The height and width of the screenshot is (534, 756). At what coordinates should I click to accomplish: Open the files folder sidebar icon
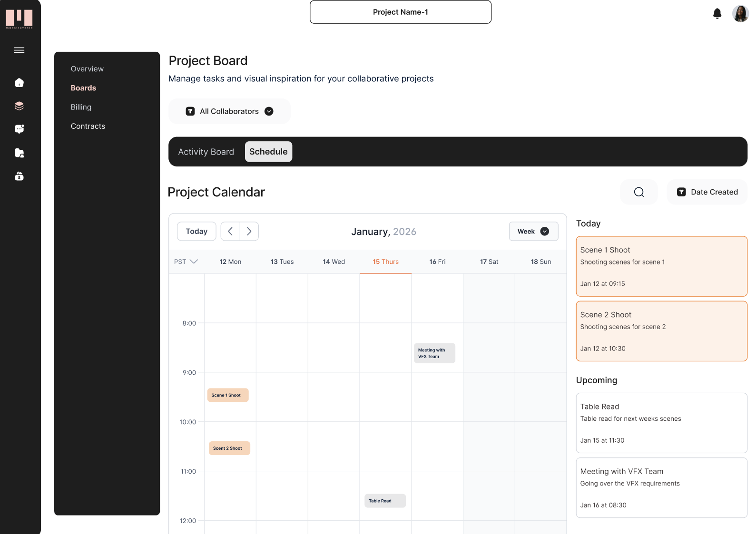click(19, 153)
